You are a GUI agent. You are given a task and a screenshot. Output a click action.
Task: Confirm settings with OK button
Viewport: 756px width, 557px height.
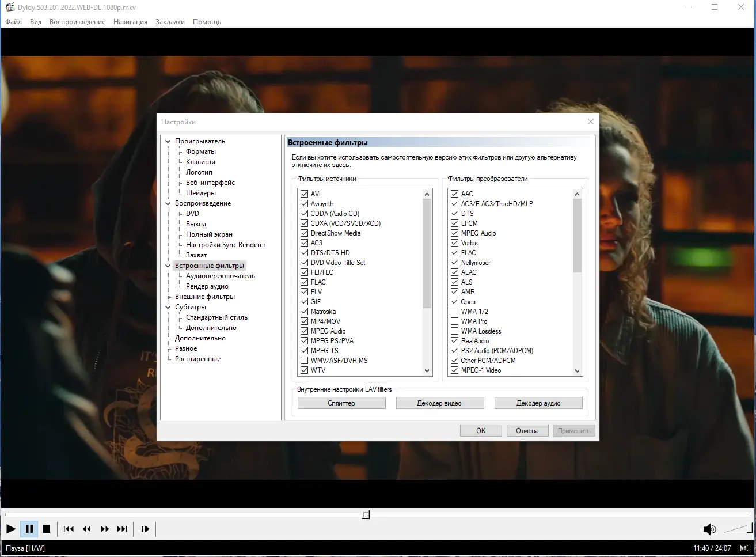pyautogui.click(x=481, y=431)
